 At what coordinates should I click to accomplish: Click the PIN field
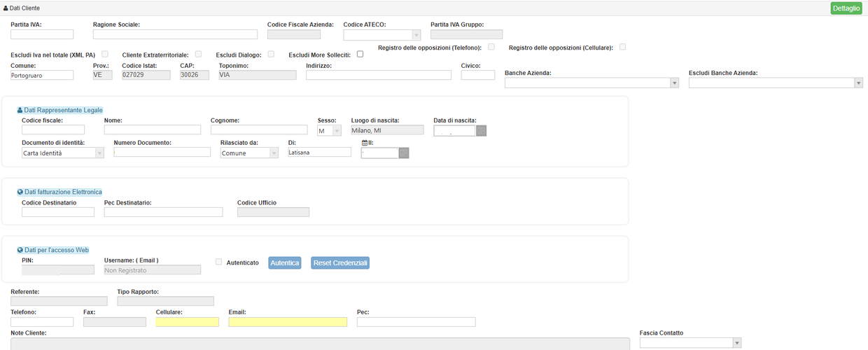tap(58, 269)
